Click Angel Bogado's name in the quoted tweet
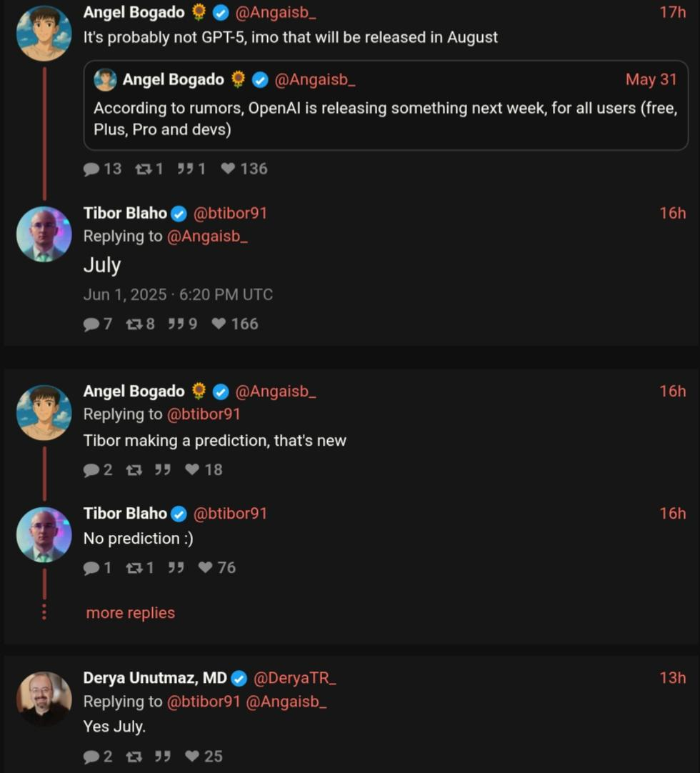 pos(173,79)
